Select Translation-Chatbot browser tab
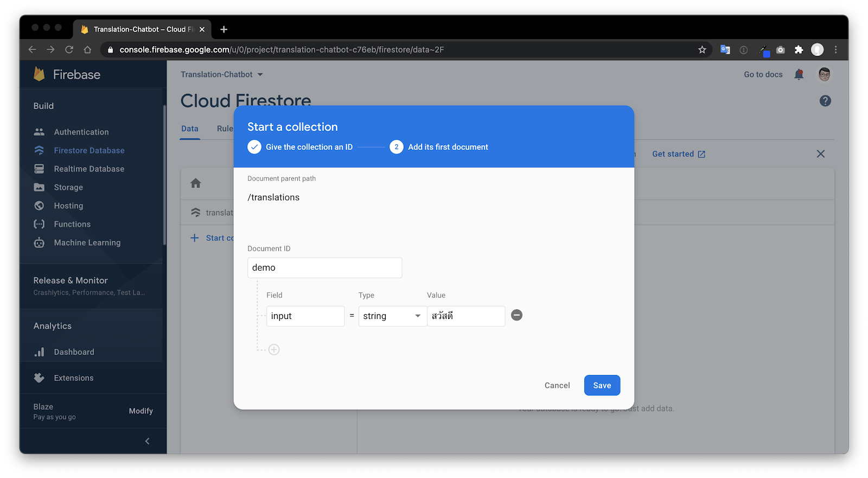 tap(142, 29)
